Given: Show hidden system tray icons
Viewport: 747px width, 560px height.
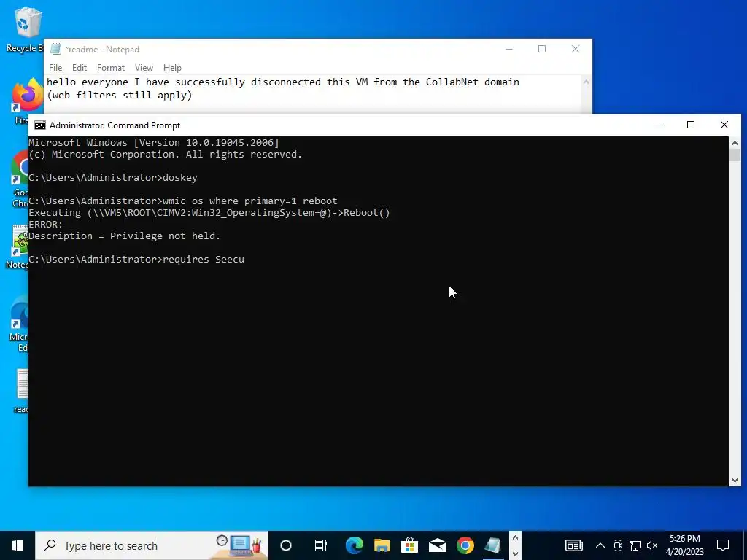Looking at the screenshot, I should coord(600,545).
